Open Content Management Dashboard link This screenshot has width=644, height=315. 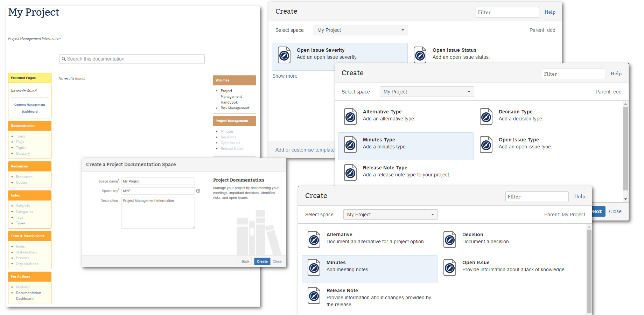[x=30, y=108]
